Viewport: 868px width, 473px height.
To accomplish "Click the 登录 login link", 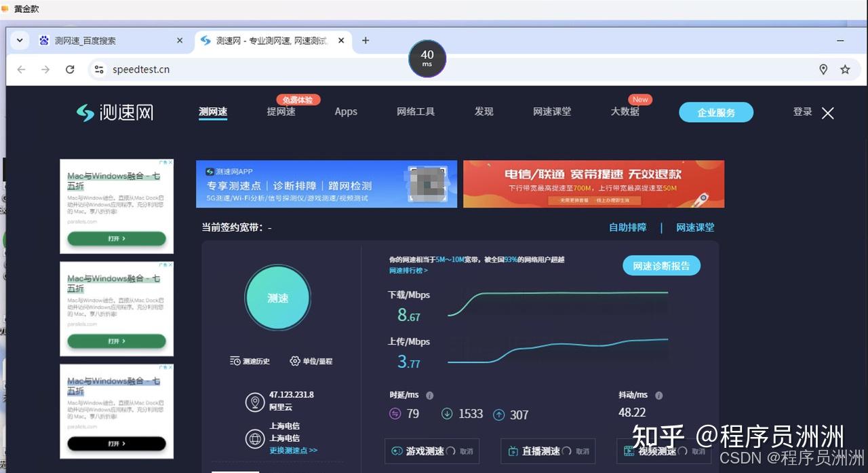I will [802, 111].
